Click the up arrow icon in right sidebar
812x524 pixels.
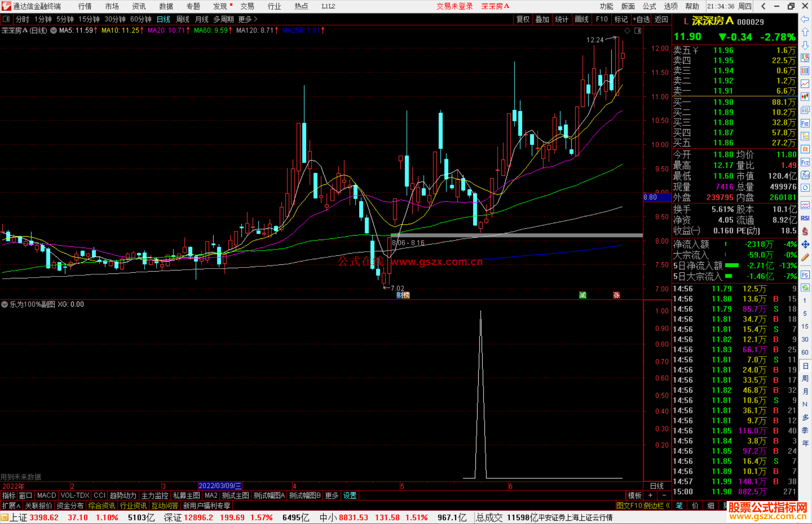pos(805,32)
